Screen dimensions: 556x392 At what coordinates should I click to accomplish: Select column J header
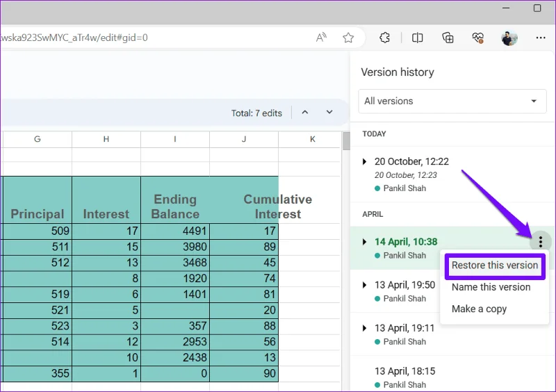(244, 139)
